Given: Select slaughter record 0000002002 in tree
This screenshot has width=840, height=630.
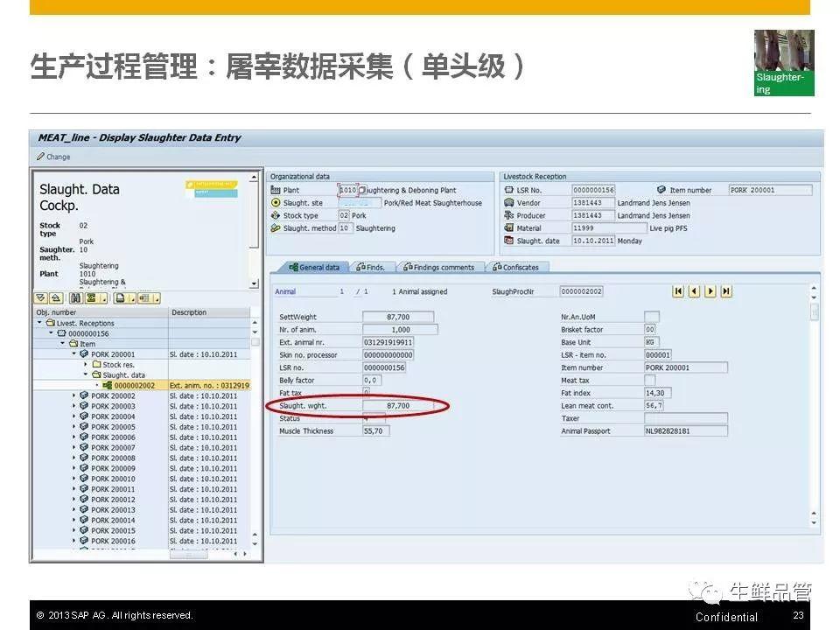Looking at the screenshot, I should pyautogui.click(x=134, y=385).
